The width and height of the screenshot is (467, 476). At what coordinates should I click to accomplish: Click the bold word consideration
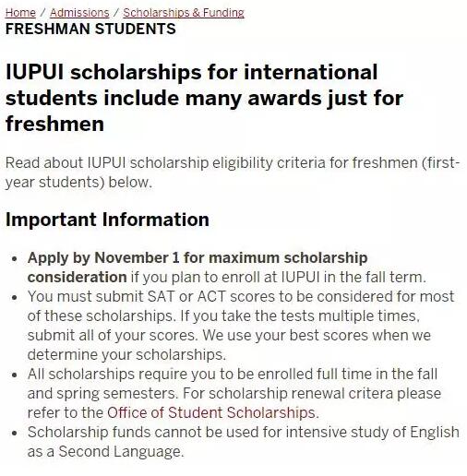[77, 277]
